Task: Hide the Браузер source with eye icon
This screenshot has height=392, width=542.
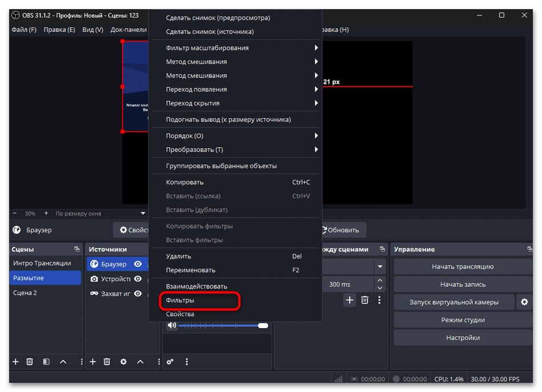Action: 137,264
